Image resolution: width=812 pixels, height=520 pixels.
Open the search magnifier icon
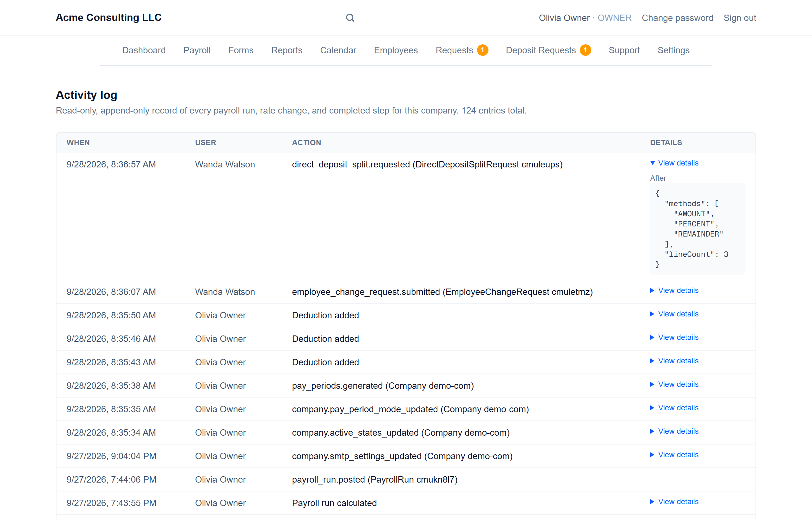[x=350, y=17]
